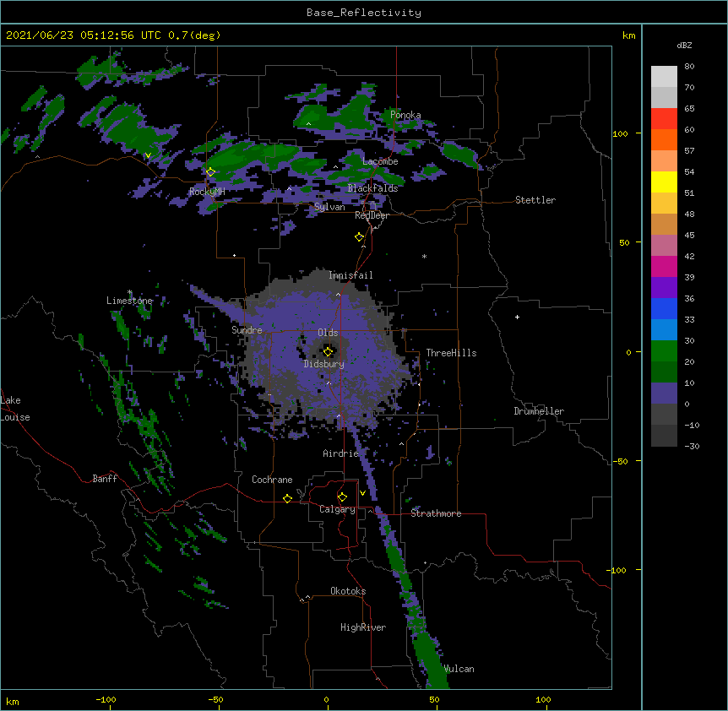Click the Calgary city label
Viewport: 728px width, 711px height.
(x=337, y=509)
